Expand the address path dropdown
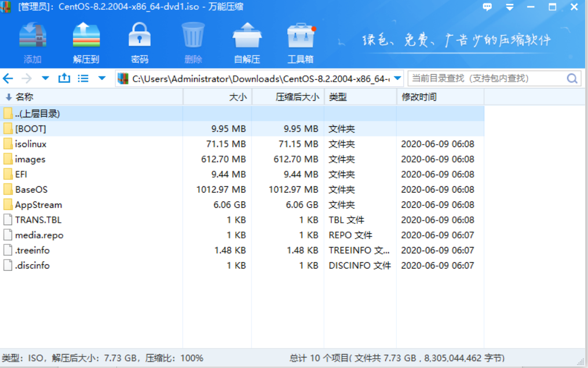 coord(397,78)
